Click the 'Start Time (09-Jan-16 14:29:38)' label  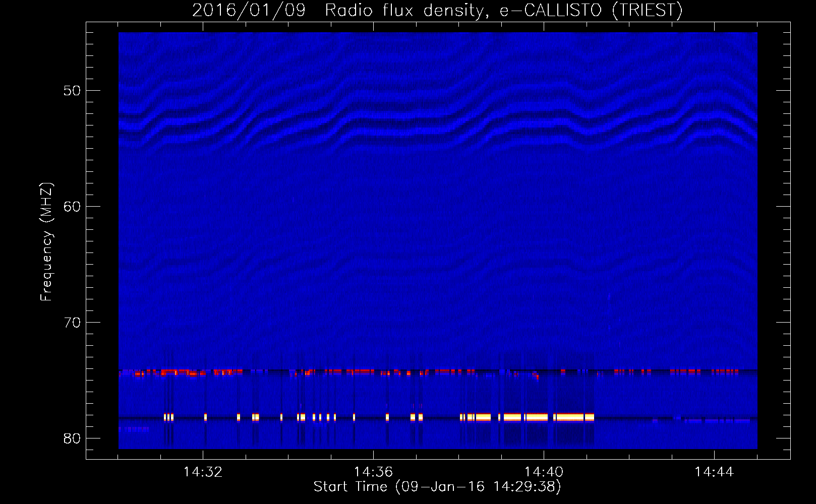437,487
